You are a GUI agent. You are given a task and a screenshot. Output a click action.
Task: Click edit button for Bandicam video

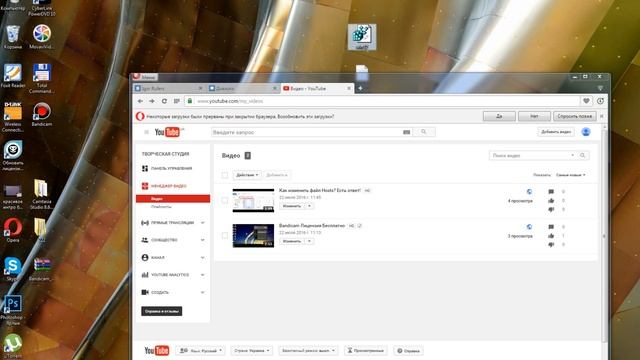pos(292,241)
